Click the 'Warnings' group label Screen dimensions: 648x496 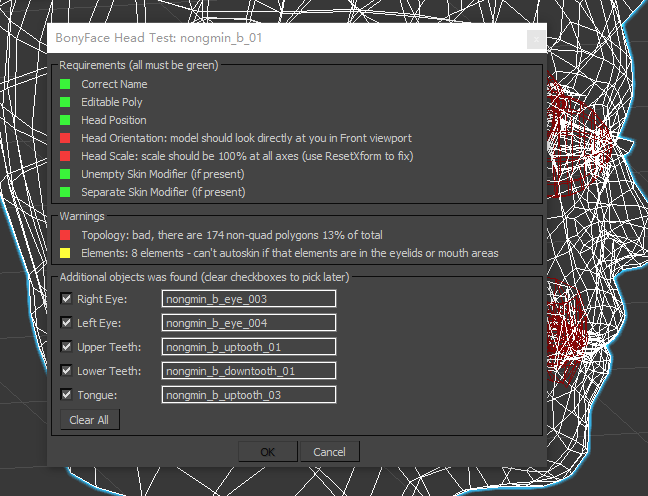(x=82, y=216)
